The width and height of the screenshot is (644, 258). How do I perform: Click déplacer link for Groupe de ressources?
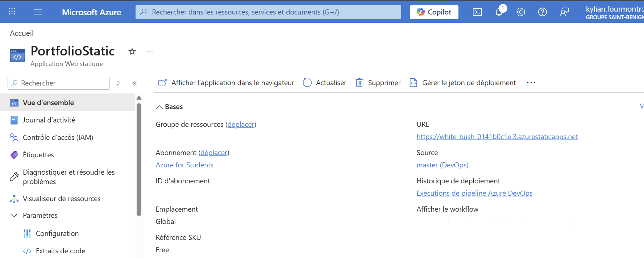click(241, 124)
